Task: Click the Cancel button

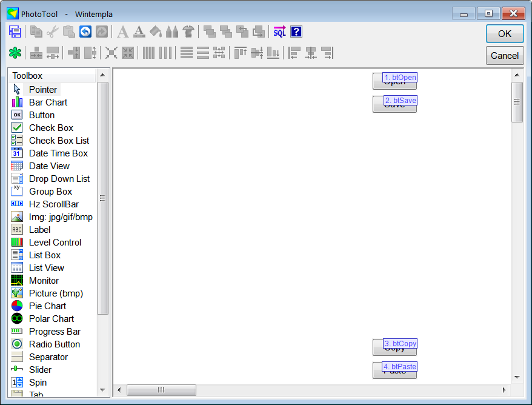Action: tap(505, 55)
